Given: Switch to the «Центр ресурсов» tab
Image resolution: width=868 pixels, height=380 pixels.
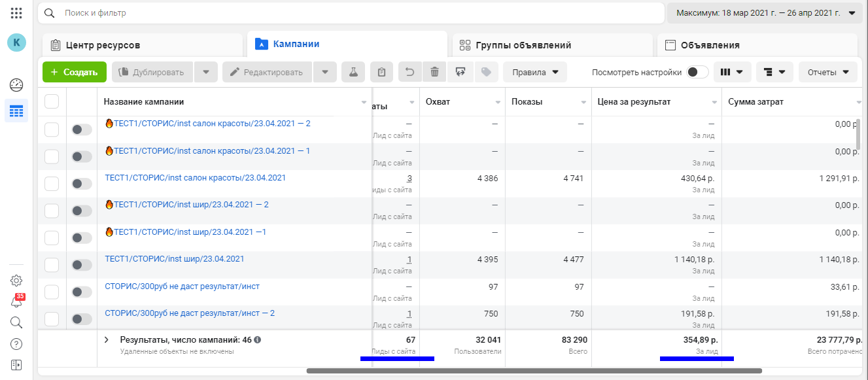Looking at the screenshot, I should point(142,45).
